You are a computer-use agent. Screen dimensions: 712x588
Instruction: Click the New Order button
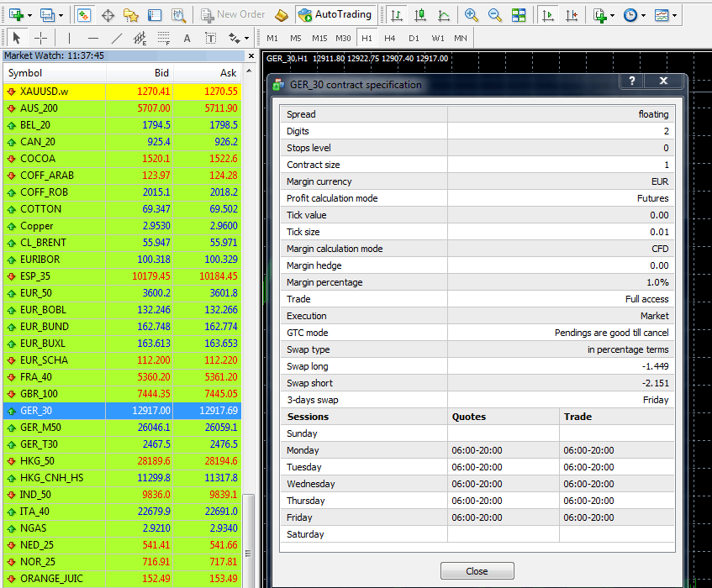[234, 15]
